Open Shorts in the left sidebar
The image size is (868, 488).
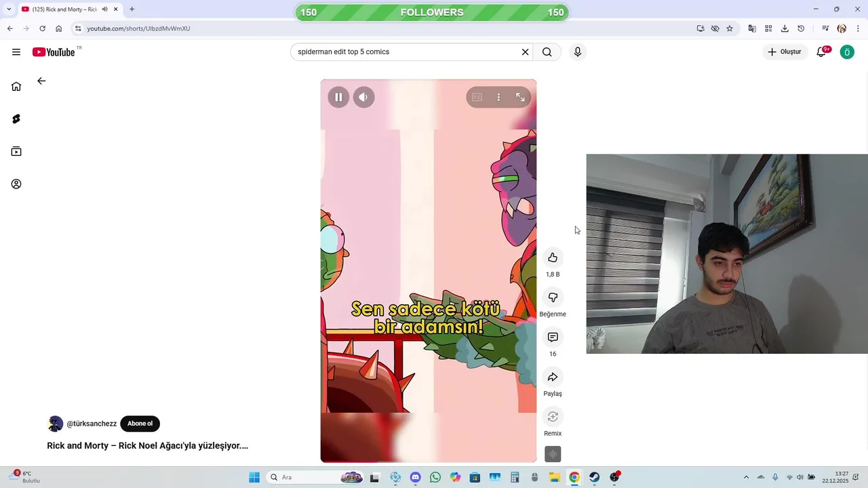[16, 119]
